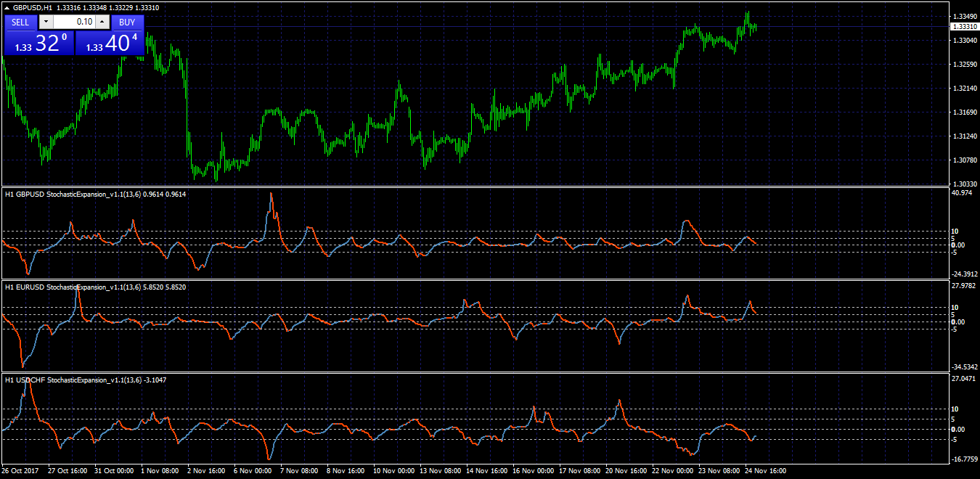
Task: Click the 1.32590 price scale label
Action: pyautogui.click(x=963, y=65)
